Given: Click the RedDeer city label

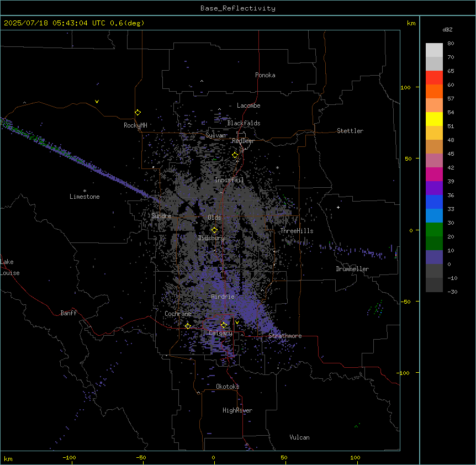Looking at the screenshot, I should point(243,141).
